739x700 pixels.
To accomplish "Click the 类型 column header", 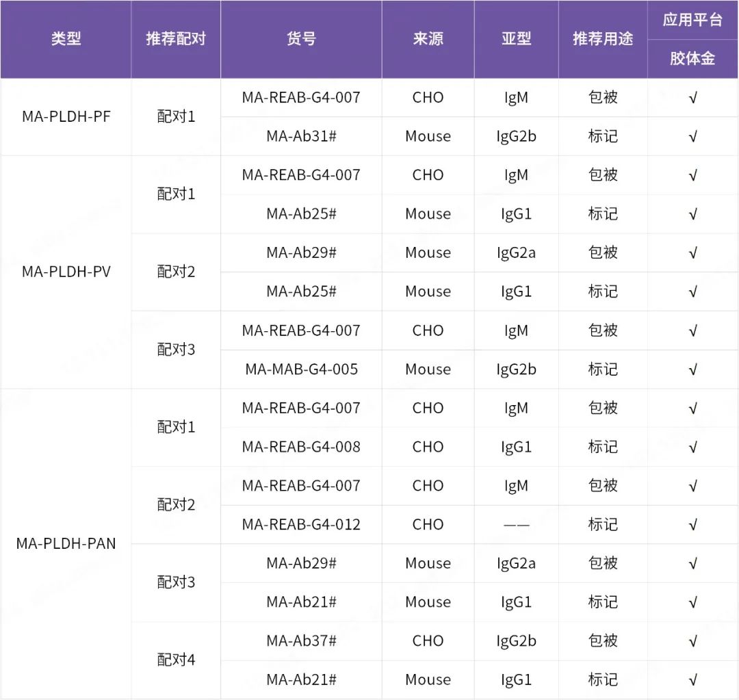I will pos(66,39).
